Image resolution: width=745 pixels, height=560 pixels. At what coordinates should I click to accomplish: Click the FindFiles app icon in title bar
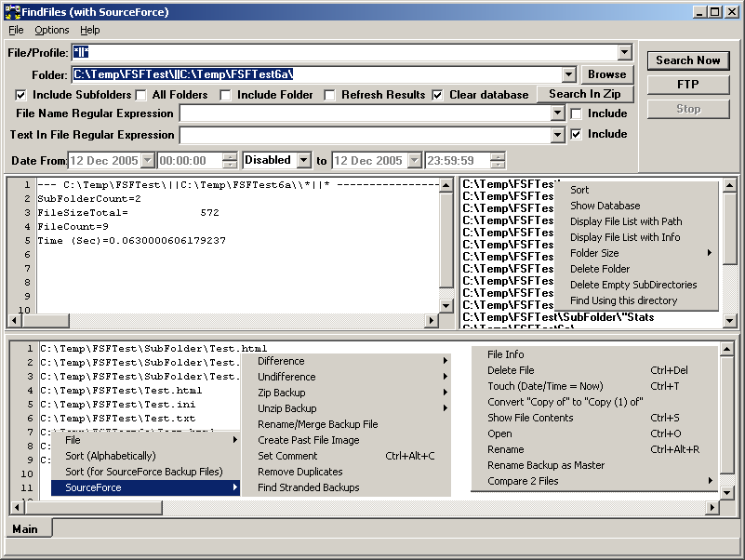point(12,12)
